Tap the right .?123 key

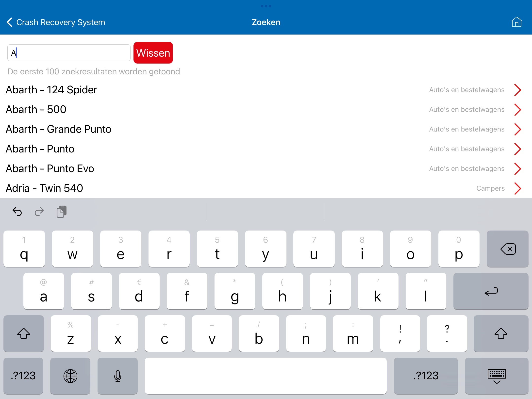coord(426,376)
